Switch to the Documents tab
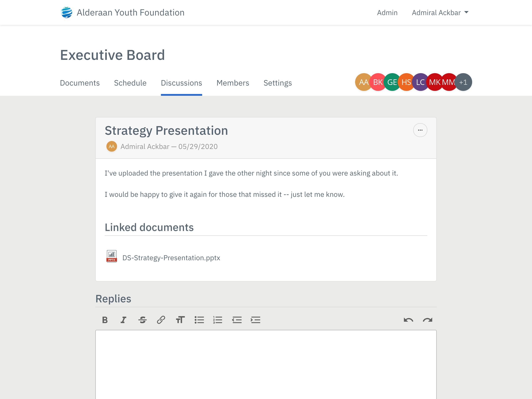The width and height of the screenshot is (532, 399). tap(80, 82)
